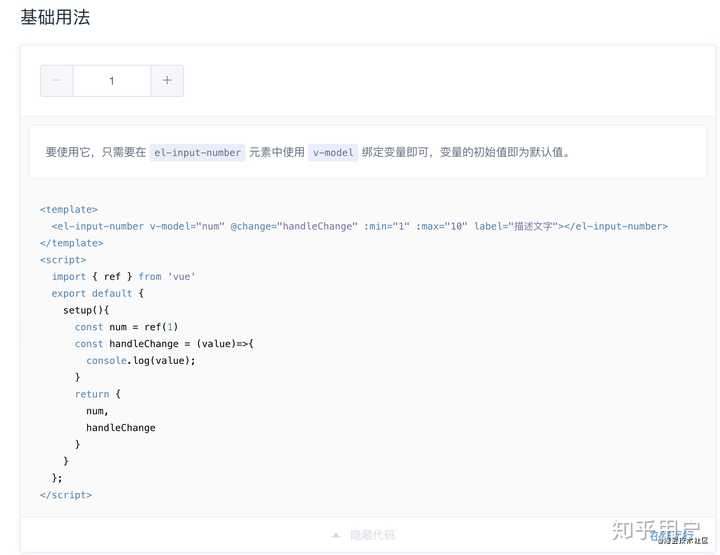720x555 pixels.
Task: Click the const handleChange line
Action: [164, 344]
